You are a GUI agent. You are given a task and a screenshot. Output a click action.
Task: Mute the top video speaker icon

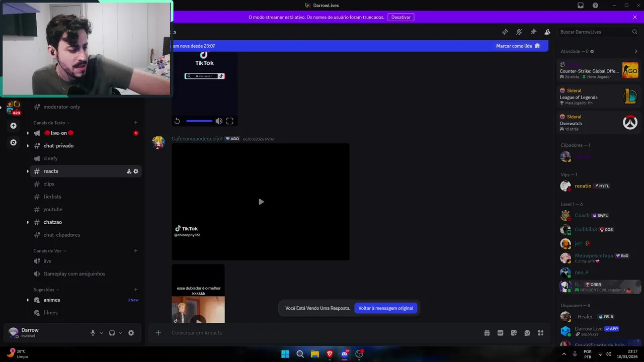[219, 121]
